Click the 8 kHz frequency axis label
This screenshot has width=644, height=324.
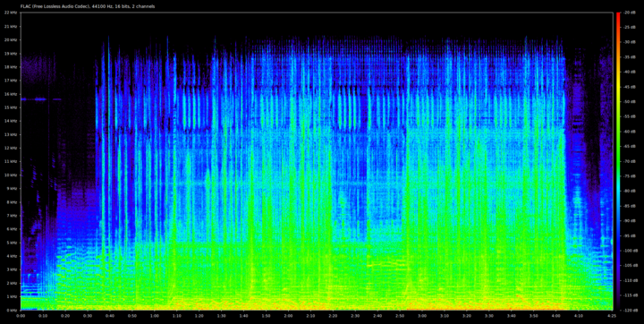coord(11,202)
